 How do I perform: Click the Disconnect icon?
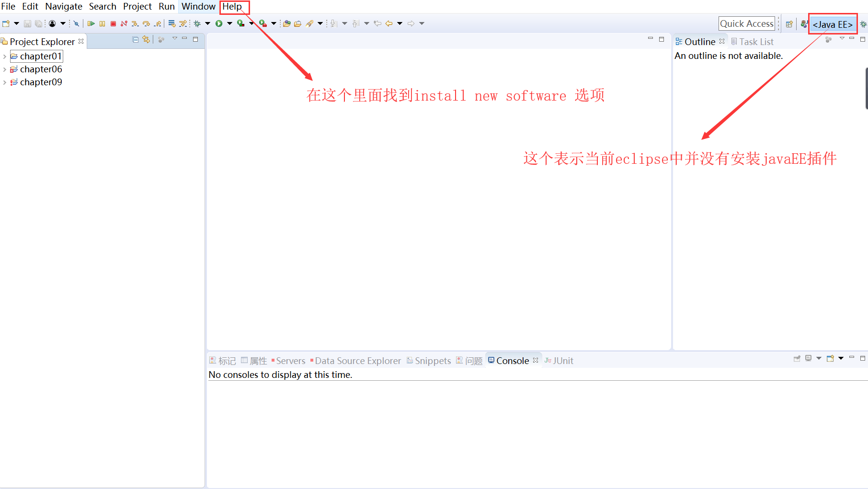click(x=124, y=23)
